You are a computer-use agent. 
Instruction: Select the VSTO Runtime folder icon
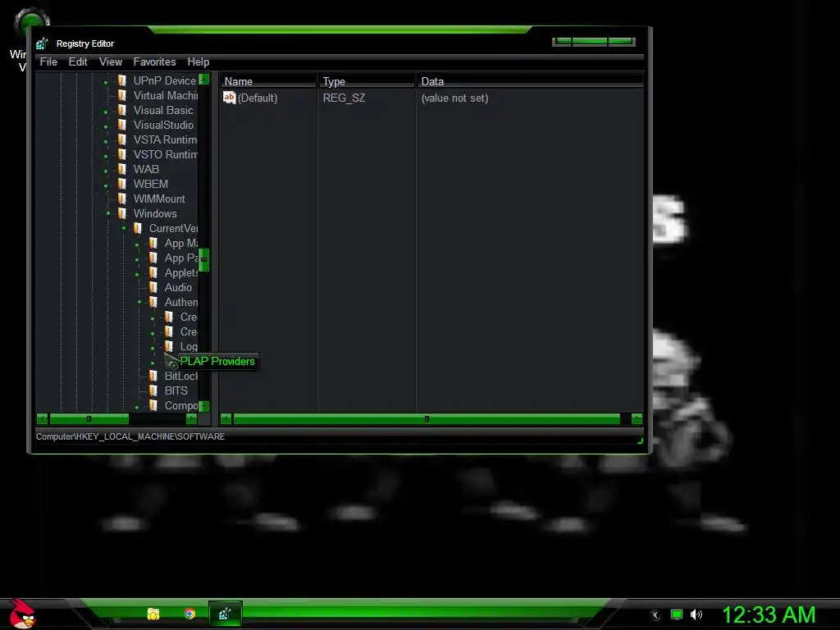(122, 154)
